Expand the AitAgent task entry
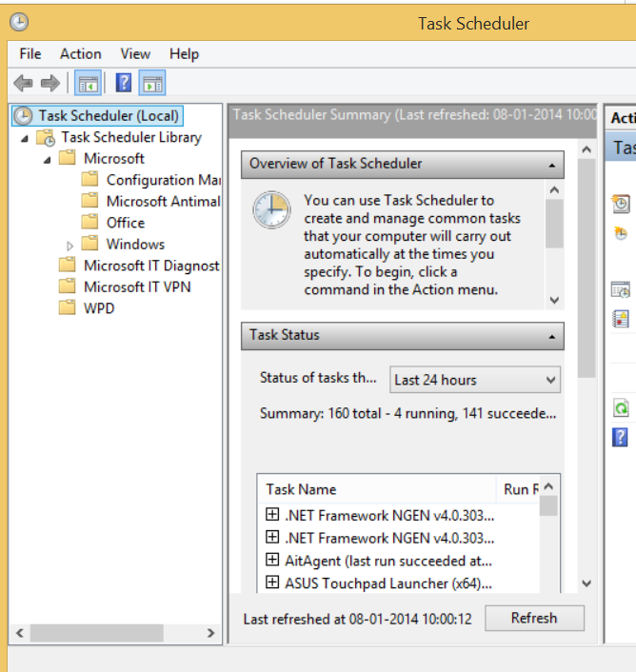The height and width of the screenshot is (672, 636). 272,560
